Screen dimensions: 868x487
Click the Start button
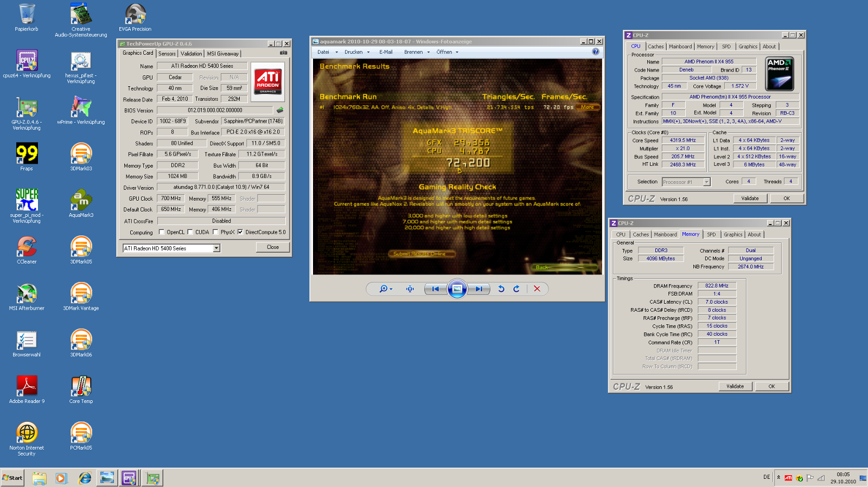tap(12, 478)
